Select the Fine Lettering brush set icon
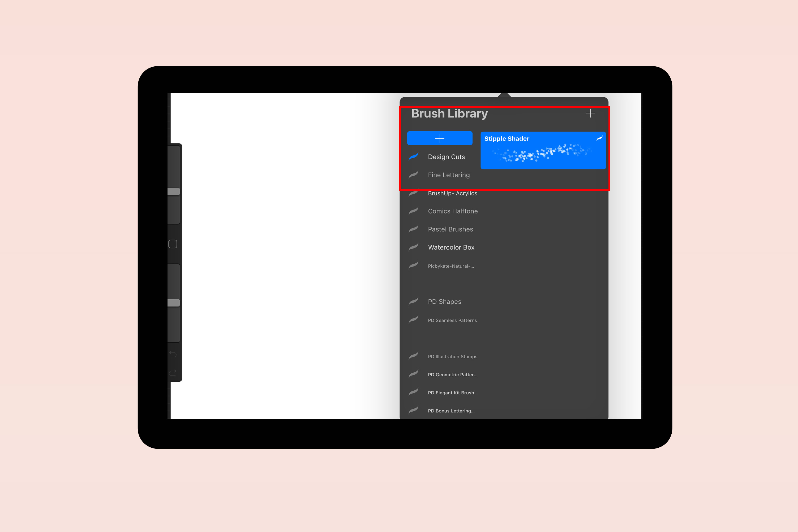The width and height of the screenshot is (798, 532). [416, 175]
